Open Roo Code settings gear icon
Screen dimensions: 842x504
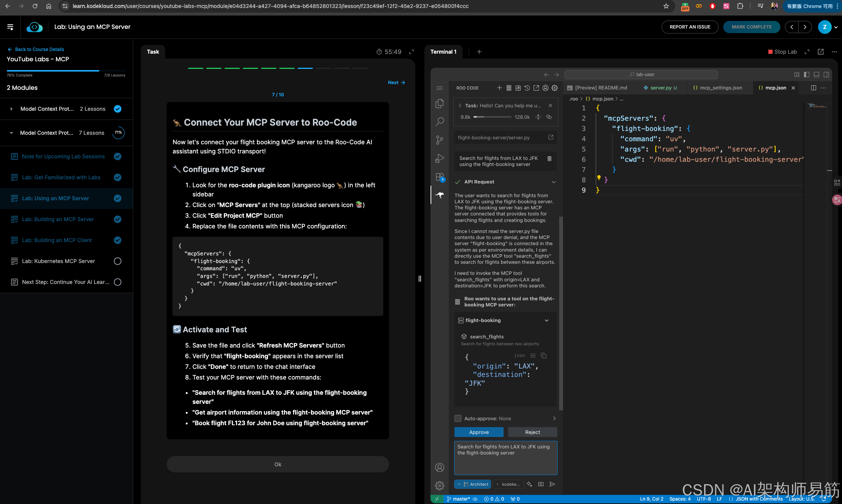[555, 88]
